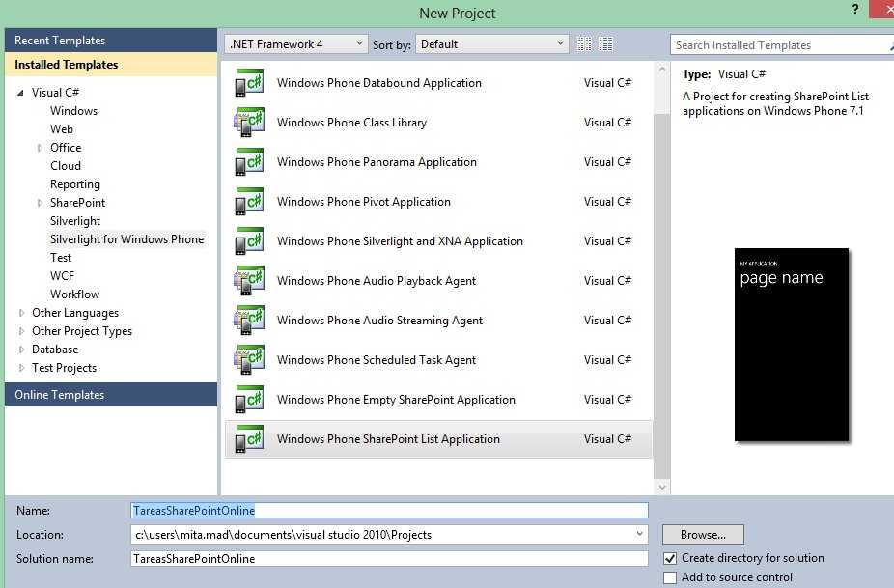Screen dimensions: 894x588
Task: Click the Silverlight and XNA Application icon
Action: 249,241
